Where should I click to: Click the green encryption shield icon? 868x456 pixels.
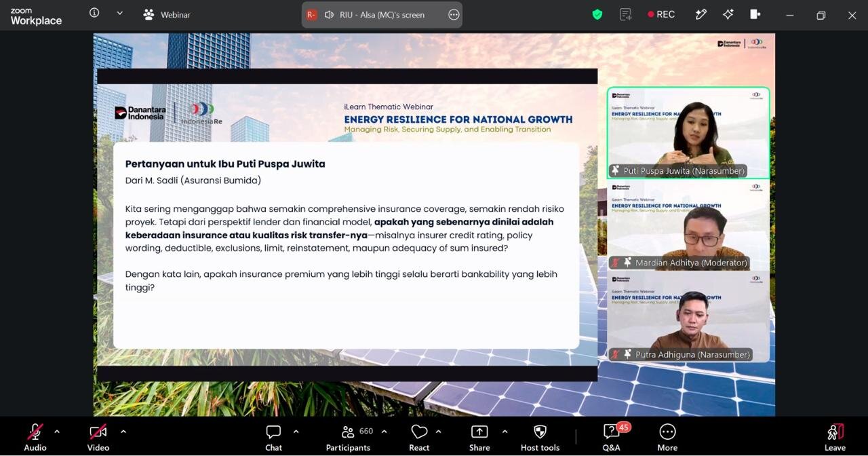tap(597, 14)
